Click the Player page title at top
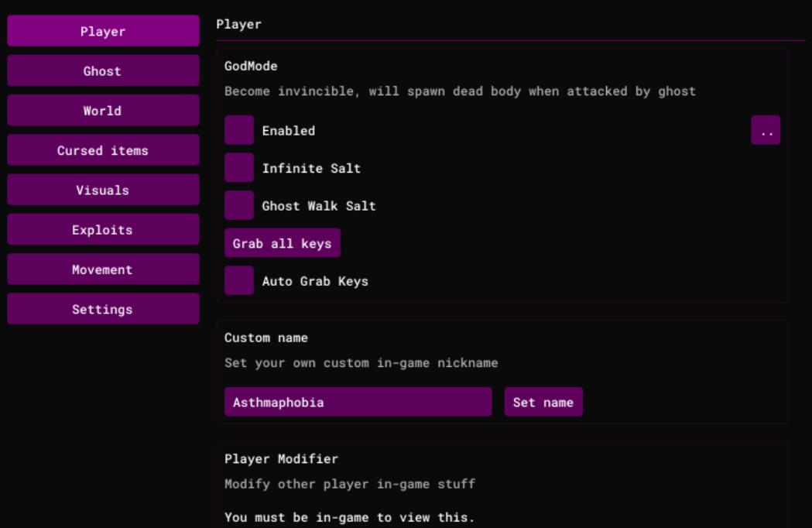The height and width of the screenshot is (528, 812). (x=238, y=24)
